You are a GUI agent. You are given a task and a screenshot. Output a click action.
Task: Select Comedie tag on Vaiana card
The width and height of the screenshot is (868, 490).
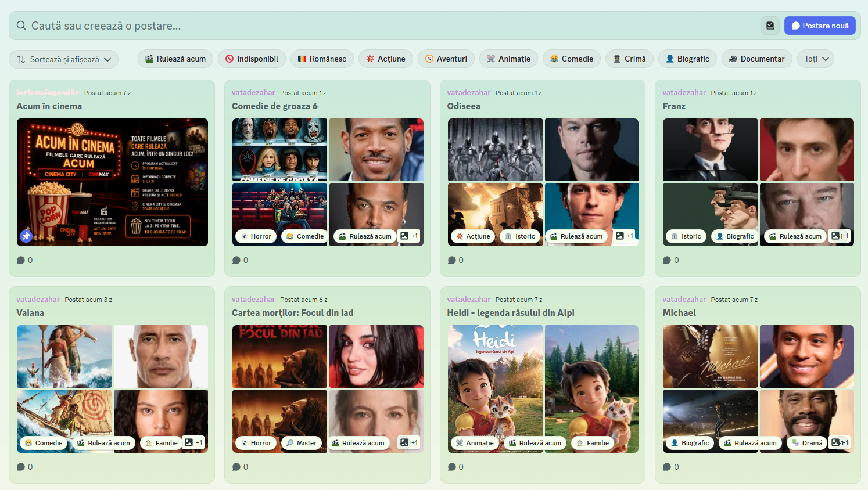click(x=44, y=443)
